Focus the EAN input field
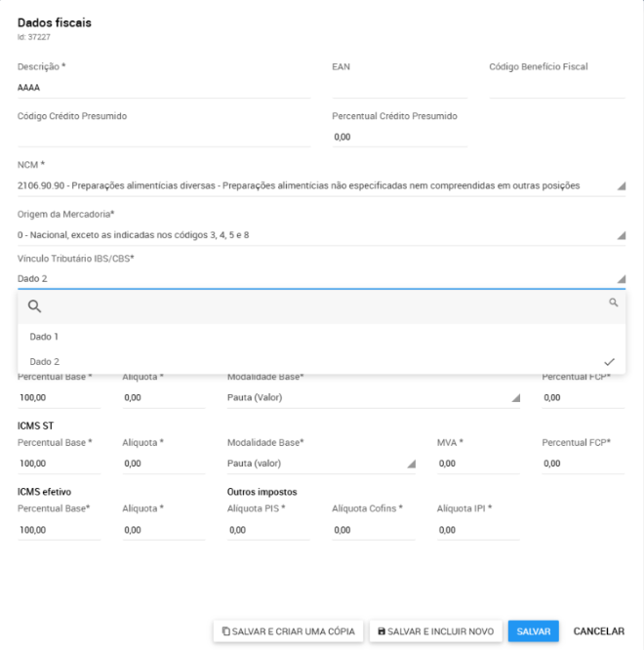 [399, 88]
